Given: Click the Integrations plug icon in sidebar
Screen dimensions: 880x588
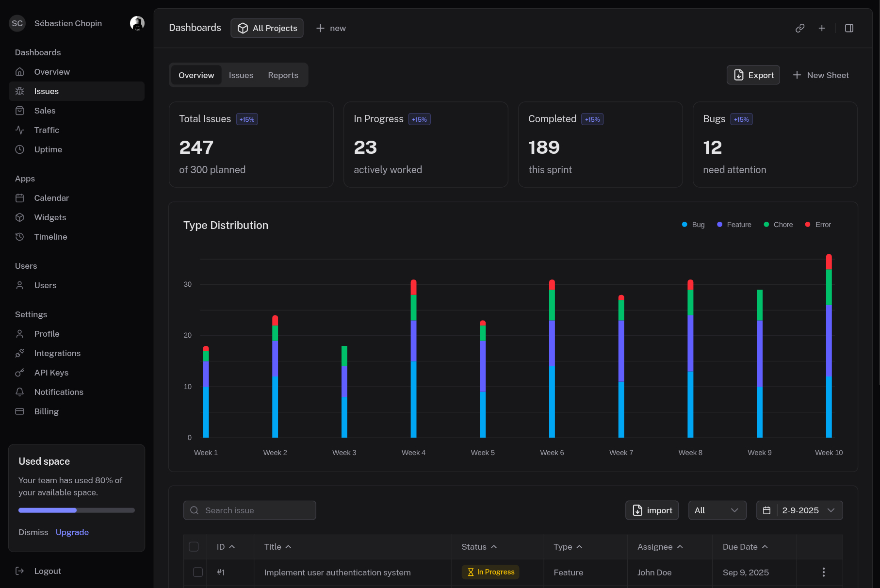Looking at the screenshot, I should [20, 353].
